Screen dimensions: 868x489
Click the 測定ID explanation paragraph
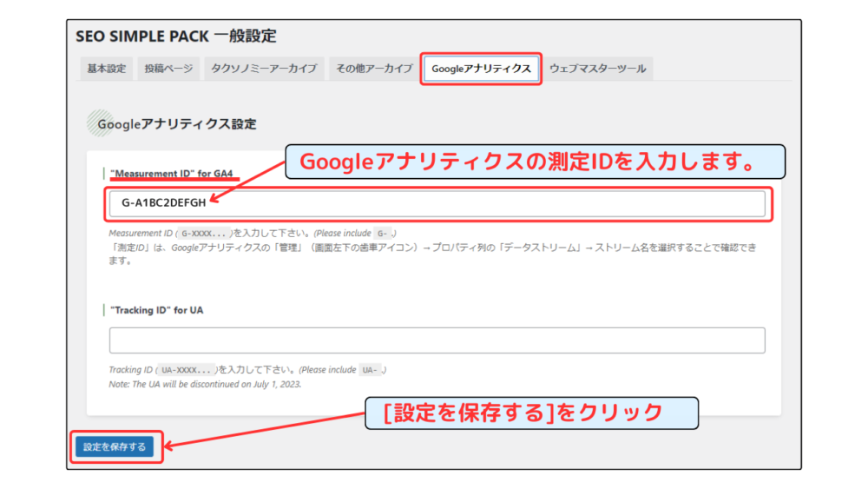[432, 254]
